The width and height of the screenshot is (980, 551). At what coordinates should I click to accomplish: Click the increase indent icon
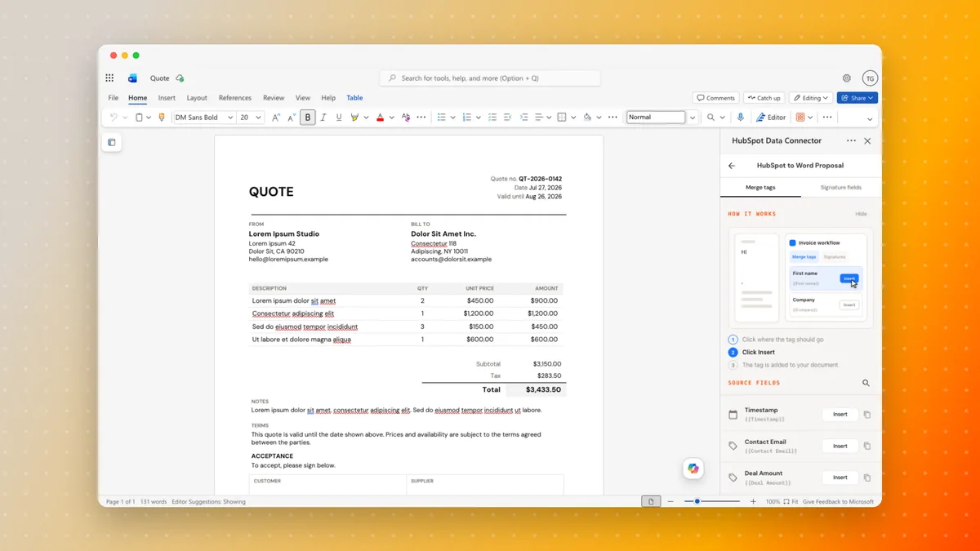point(523,118)
